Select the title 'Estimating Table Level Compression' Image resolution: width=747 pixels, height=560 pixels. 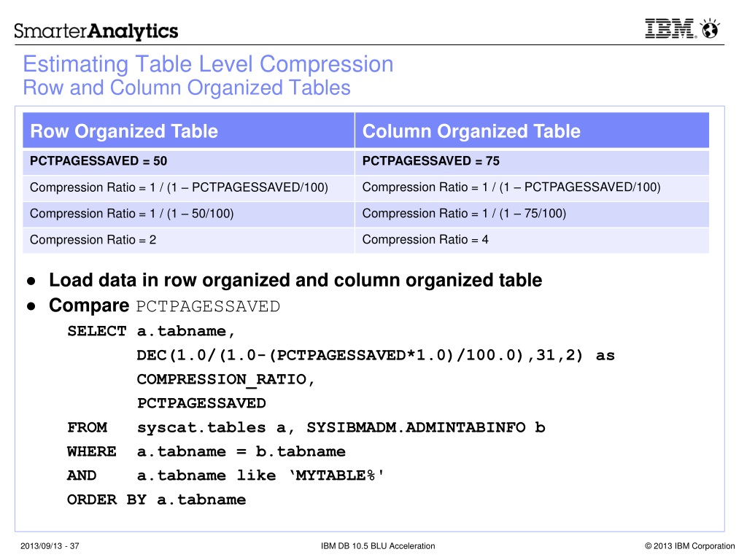point(208,64)
